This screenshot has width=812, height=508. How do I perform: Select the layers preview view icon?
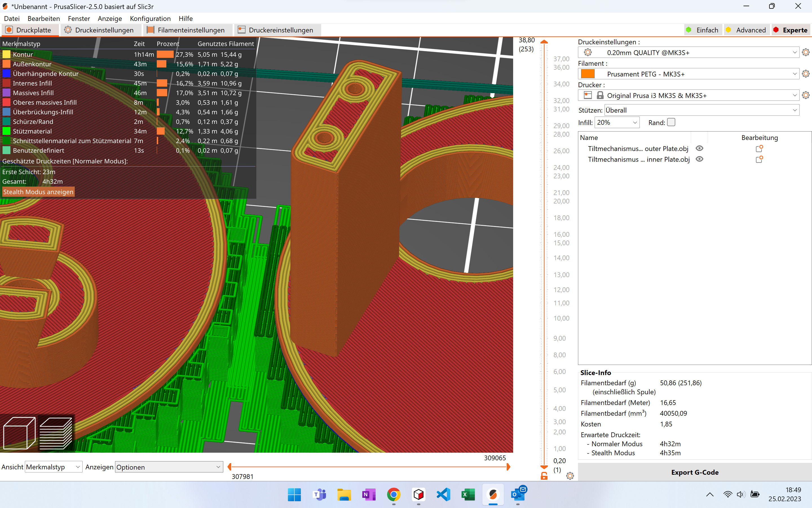pos(56,433)
